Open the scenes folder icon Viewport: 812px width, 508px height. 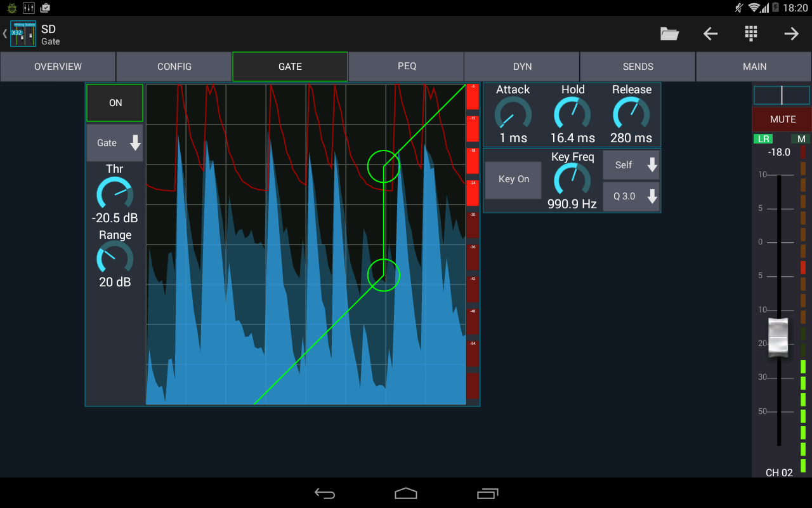coord(669,33)
